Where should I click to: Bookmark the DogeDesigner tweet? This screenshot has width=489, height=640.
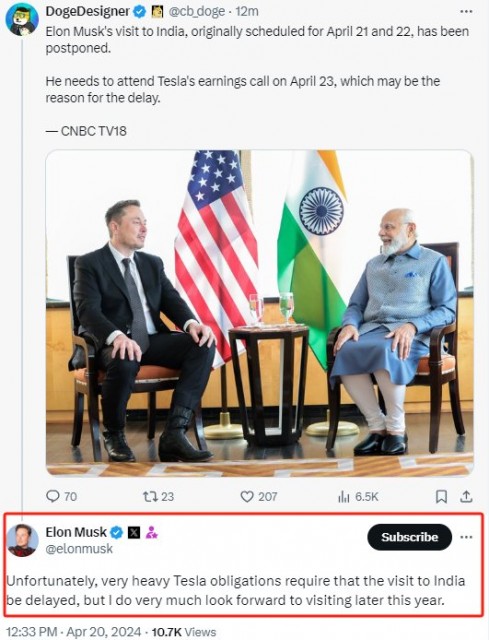[x=441, y=496]
